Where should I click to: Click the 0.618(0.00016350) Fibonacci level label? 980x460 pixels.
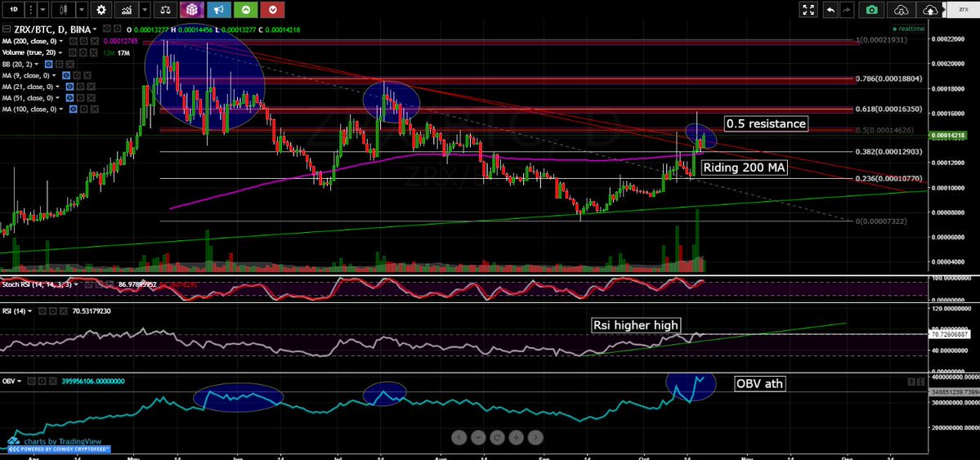pos(889,109)
